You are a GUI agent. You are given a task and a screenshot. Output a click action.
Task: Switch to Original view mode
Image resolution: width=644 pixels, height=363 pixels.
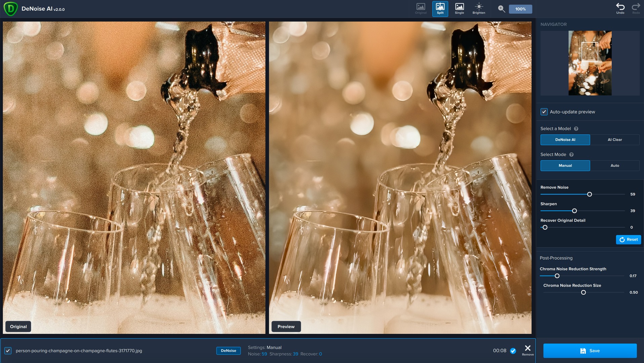pyautogui.click(x=420, y=9)
